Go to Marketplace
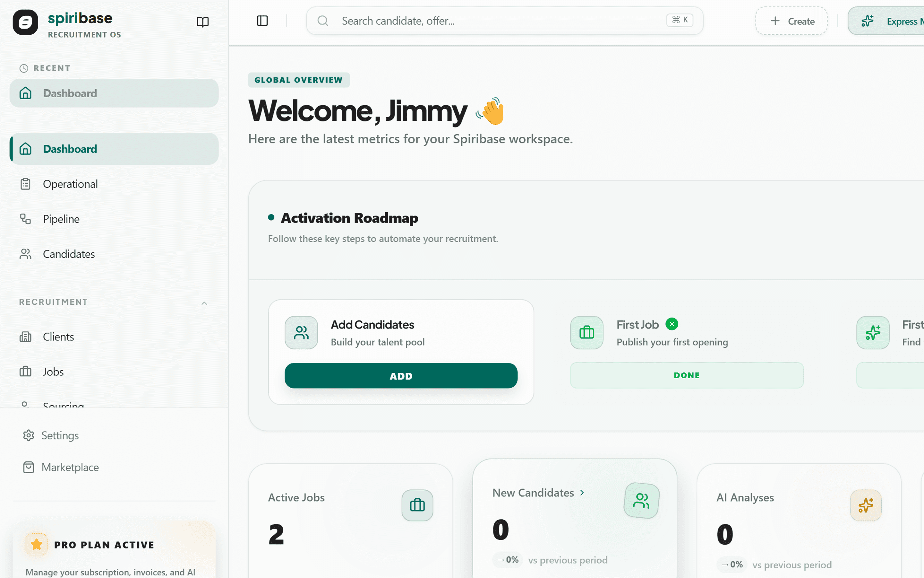This screenshot has width=924, height=578. (x=114, y=467)
